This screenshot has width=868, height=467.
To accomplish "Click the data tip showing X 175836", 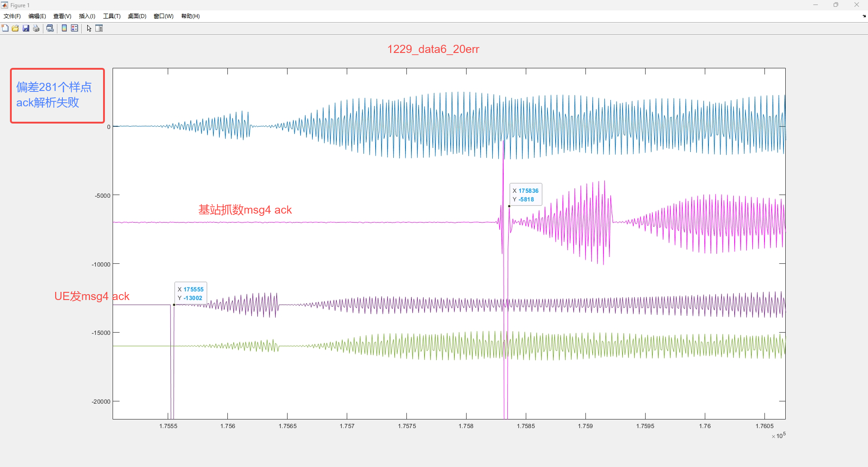I will click(526, 195).
